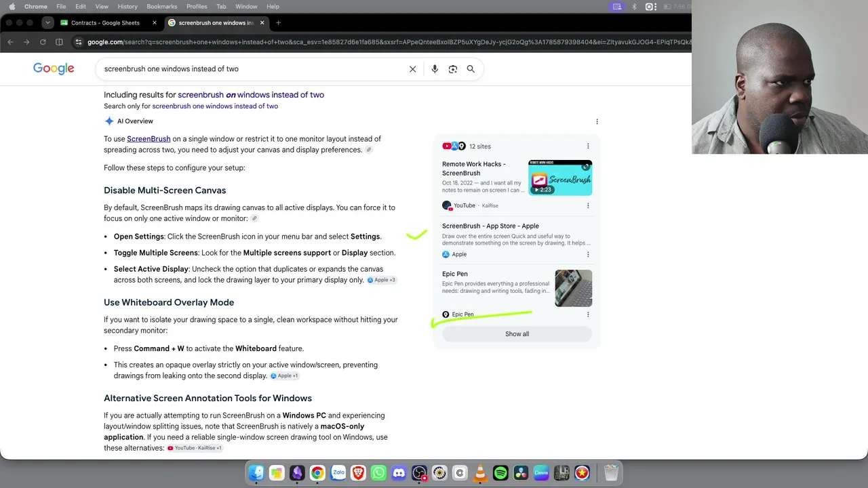Open the source link icon after display preferences

tap(369, 150)
